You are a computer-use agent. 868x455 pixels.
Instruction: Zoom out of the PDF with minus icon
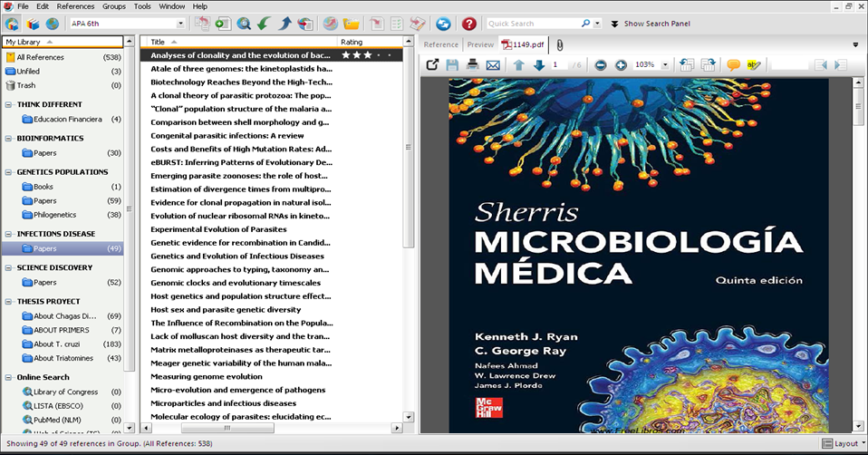click(601, 64)
